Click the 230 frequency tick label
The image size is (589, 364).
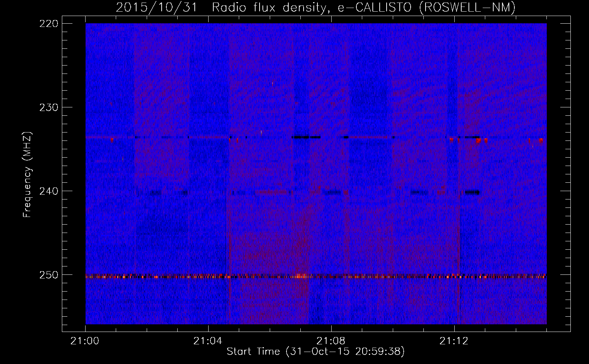(x=49, y=107)
